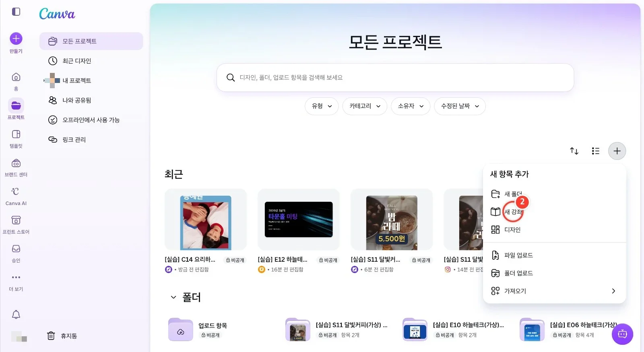Image resolution: width=644 pixels, height=352 pixels.
Task: Go to 홈 in sidebar
Action: [16, 81]
